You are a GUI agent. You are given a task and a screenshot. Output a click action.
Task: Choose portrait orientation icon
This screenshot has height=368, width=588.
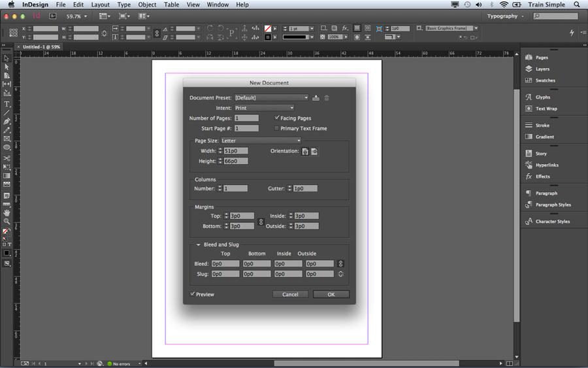pos(305,152)
